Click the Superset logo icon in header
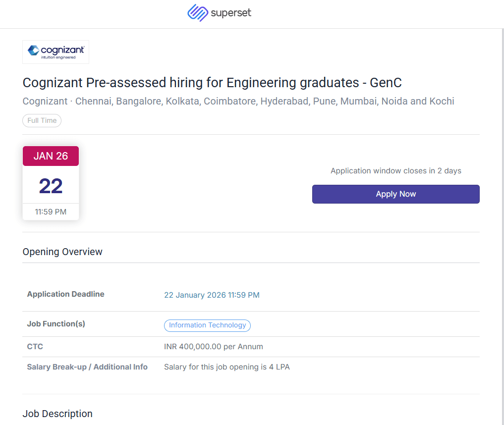This screenshot has width=504, height=425. point(197,13)
